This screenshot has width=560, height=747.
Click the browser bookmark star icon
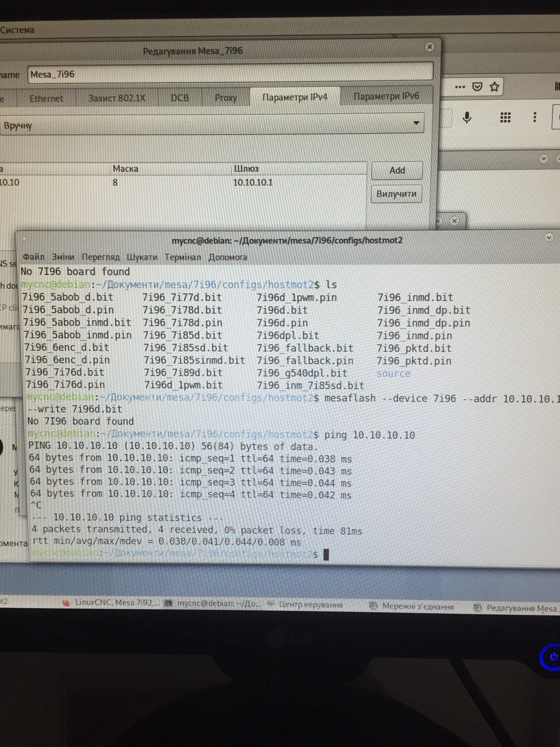pyautogui.click(x=494, y=87)
